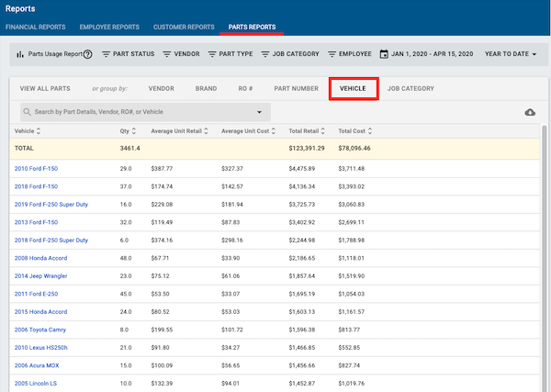Open the Part Status filter
551x392 pixels.
coord(129,54)
